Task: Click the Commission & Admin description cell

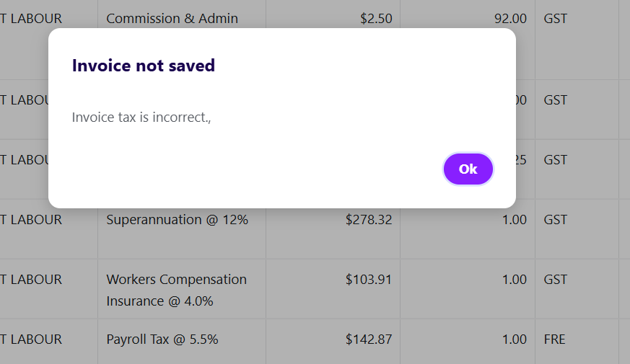Action: 172,19
